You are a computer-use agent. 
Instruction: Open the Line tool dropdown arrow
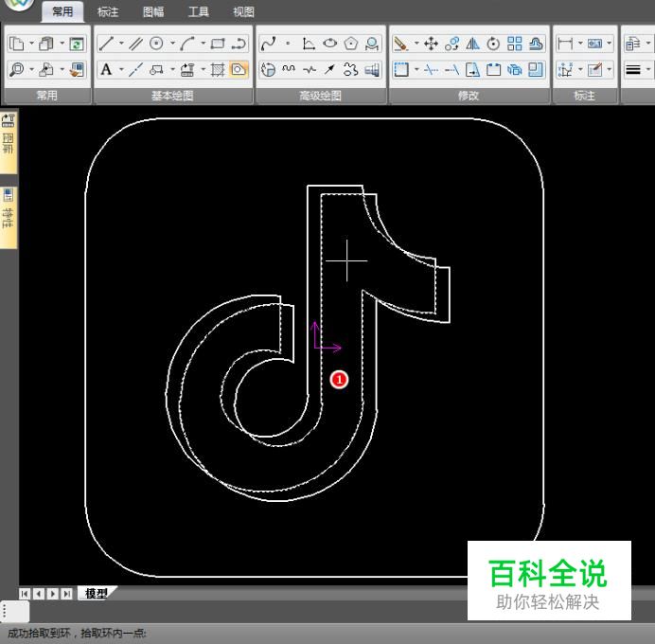(x=121, y=43)
